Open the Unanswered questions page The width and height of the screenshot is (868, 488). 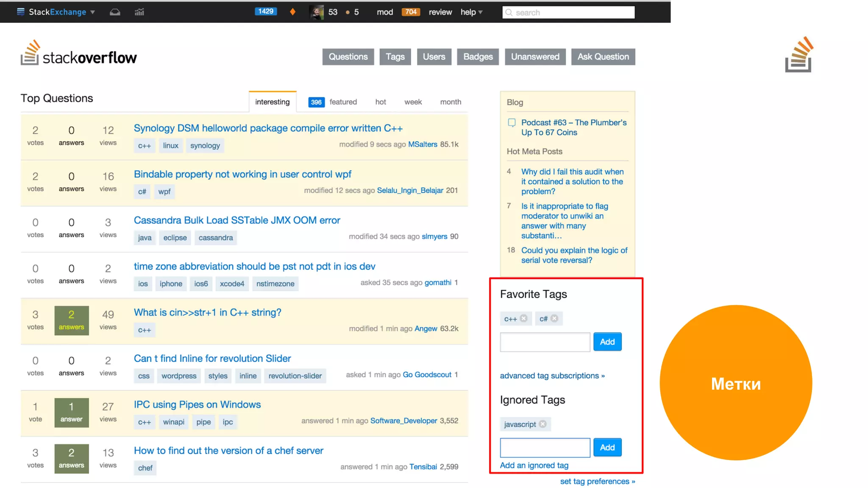[535, 57]
